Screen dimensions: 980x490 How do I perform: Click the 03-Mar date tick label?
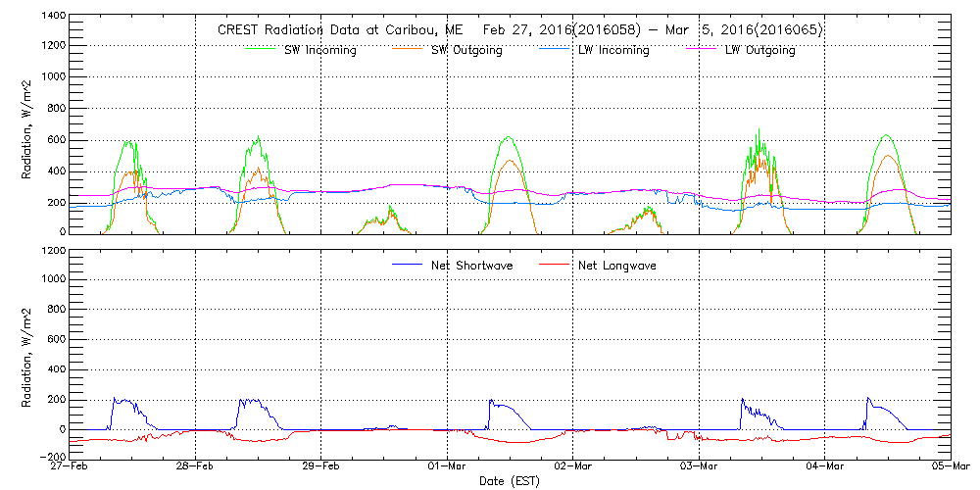click(699, 467)
